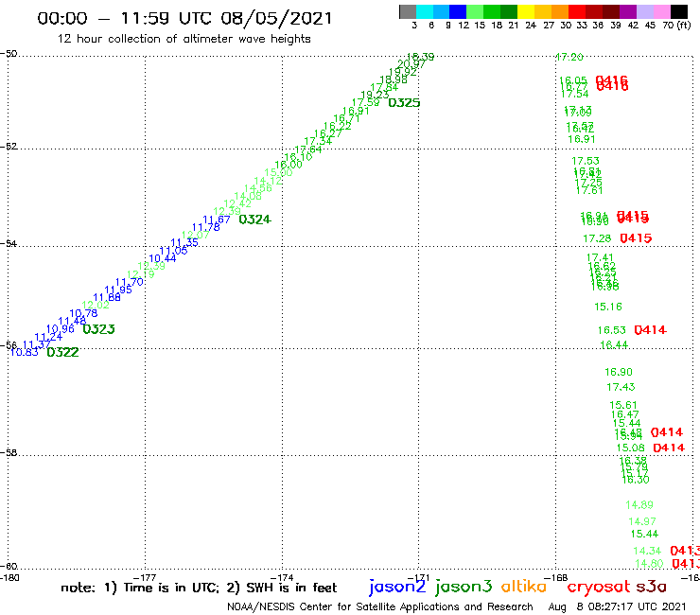Select the green time label 0323

point(98,329)
